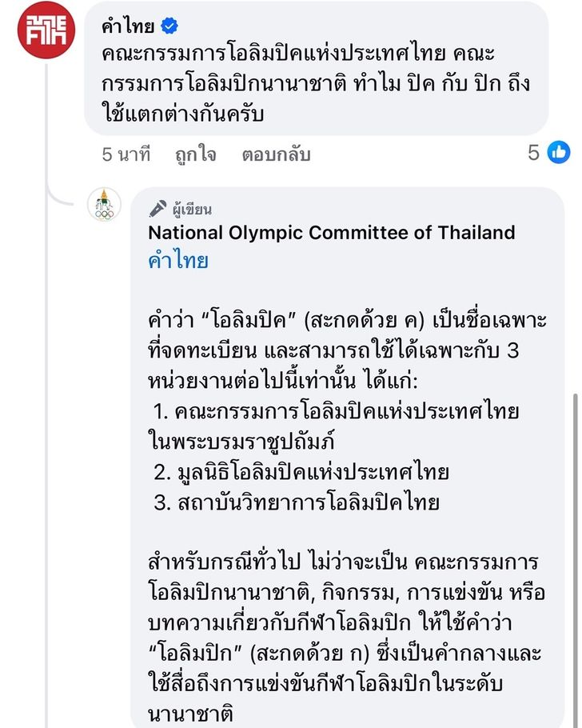Open National Olympic Committee of Thailand profile
582x728 pixels.
click(332, 233)
